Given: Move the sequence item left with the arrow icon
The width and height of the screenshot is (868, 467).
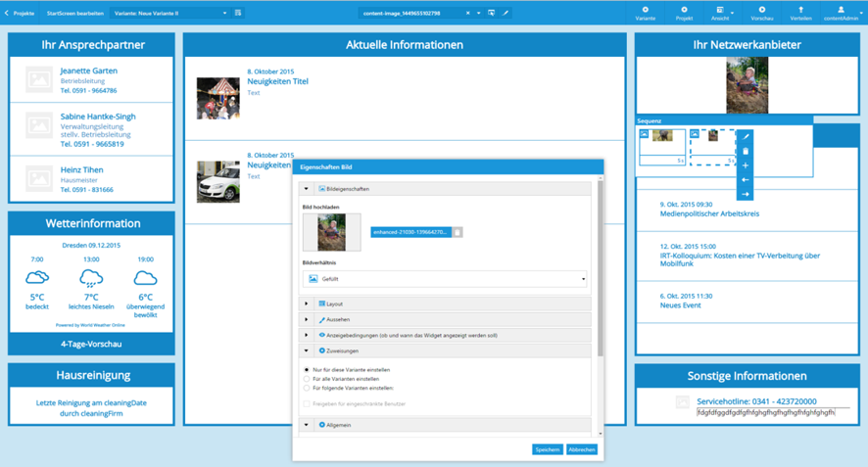Looking at the screenshot, I should (x=746, y=180).
